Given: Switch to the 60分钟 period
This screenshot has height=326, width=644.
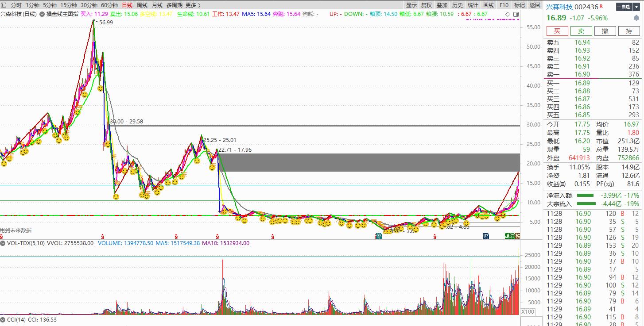Looking at the screenshot, I should click(109, 5).
